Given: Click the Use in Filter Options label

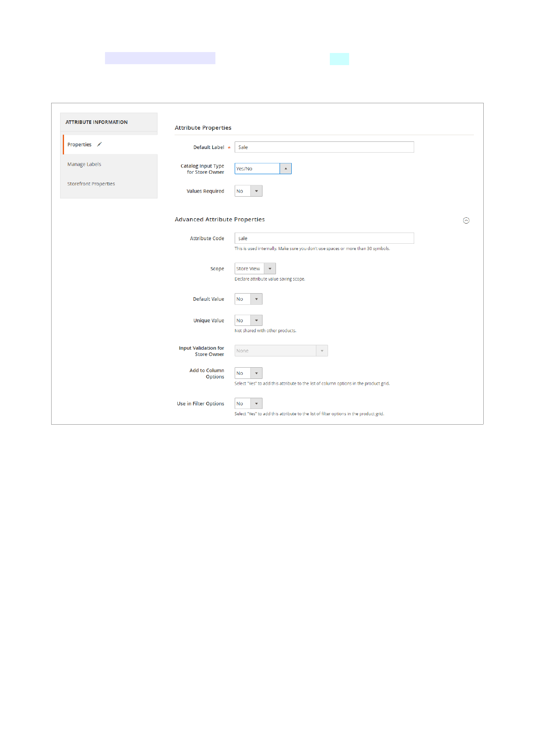Looking at the screenshot, I should click(200, 404).
